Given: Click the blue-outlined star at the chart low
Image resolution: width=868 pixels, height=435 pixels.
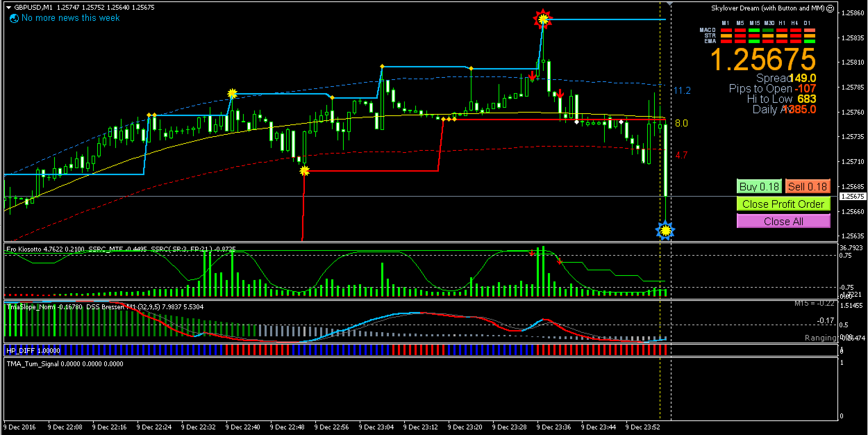Looking at the screenshot, I should [x=665, y=230].
